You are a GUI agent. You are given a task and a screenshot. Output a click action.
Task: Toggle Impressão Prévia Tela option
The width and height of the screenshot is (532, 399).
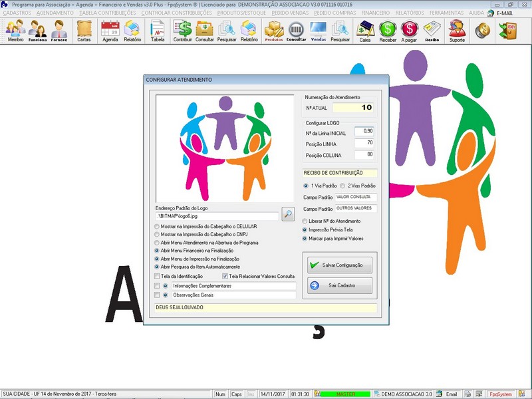click(x=305, y=230)
